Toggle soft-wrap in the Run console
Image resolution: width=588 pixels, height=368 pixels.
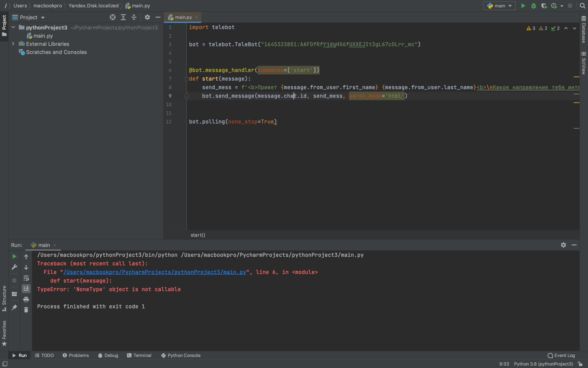26,278
